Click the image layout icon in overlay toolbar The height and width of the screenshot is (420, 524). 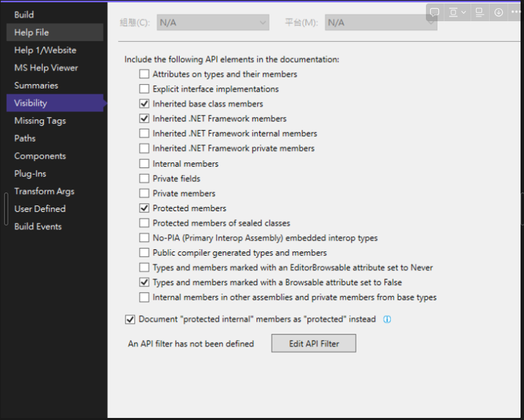453,13
